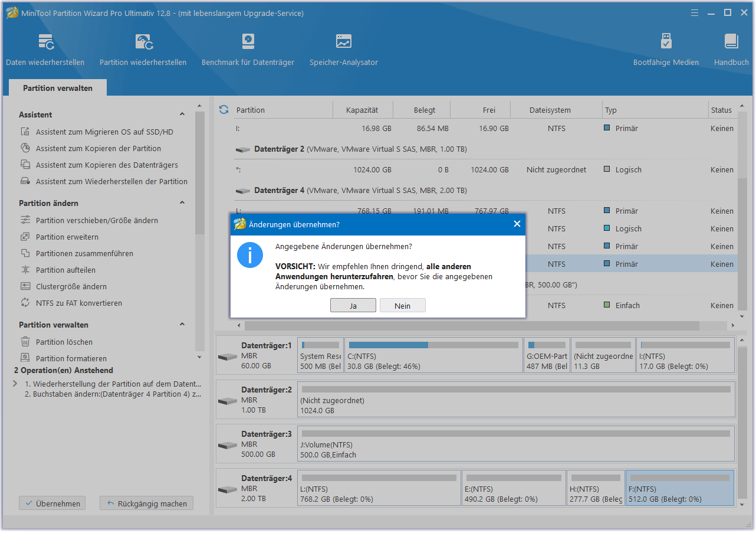This screenshot has height=533, width=756.
Task: Open Bootfähige Medien builder
Action: point(666,50)
